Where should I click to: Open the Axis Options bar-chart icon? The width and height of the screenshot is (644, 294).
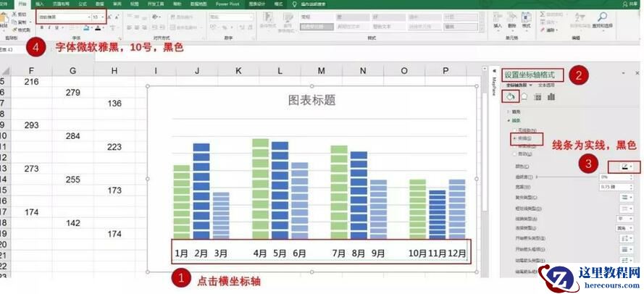tap(551, 96)
